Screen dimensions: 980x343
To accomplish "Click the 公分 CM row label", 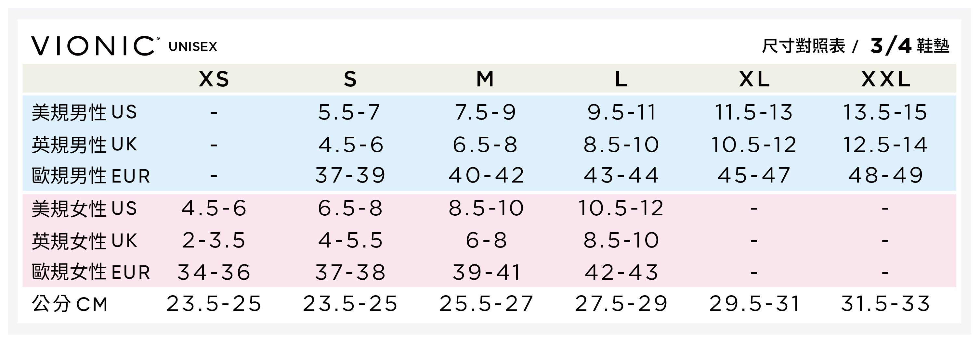I will pyautogui.click(x=70, y=304).
